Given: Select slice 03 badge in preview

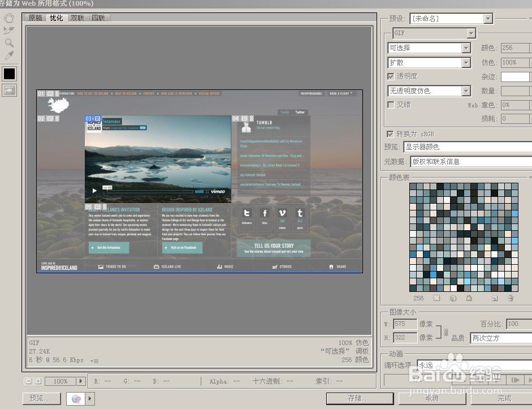Looking at the screenshot, I should point(89,118).
